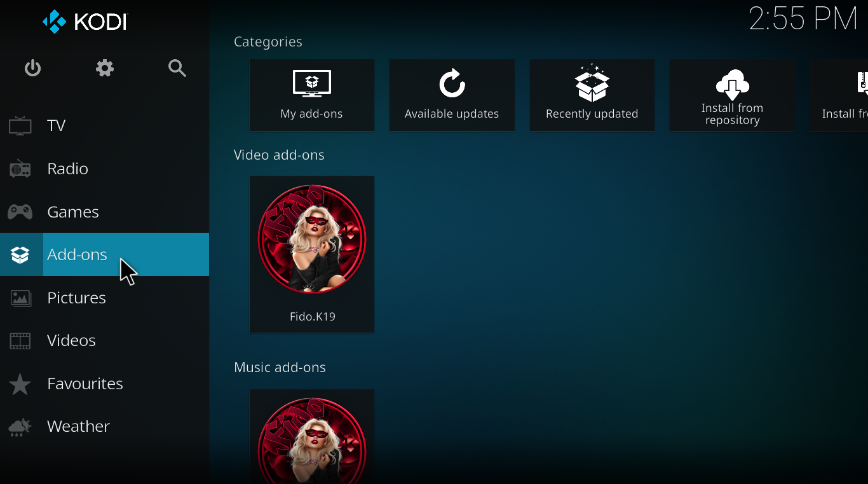Open the Recently updated label

592,114
